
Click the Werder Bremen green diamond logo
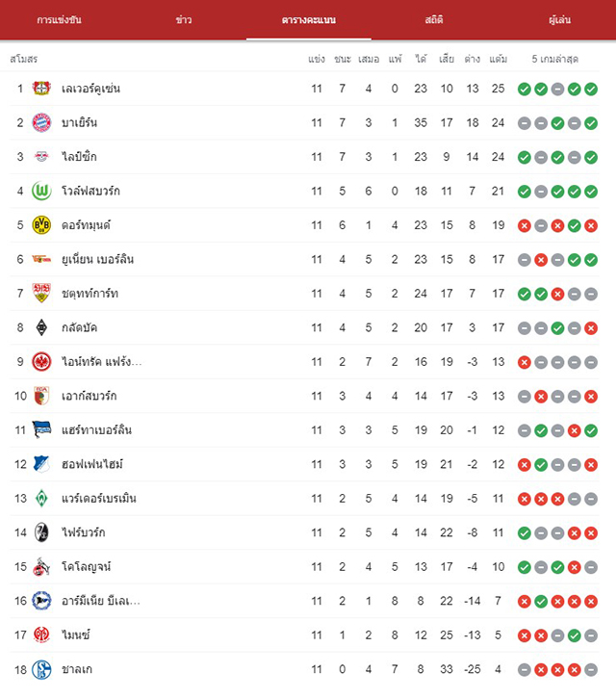click(41, 499)
